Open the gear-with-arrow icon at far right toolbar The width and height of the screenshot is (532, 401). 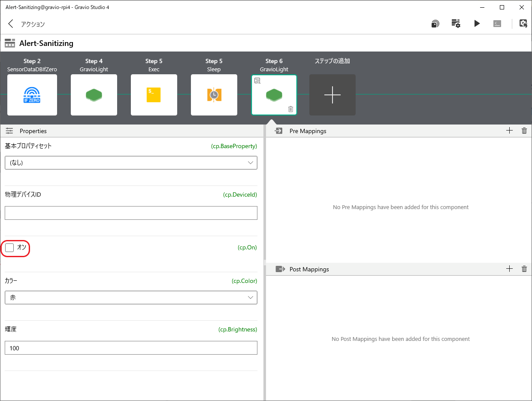coord(523,24)
